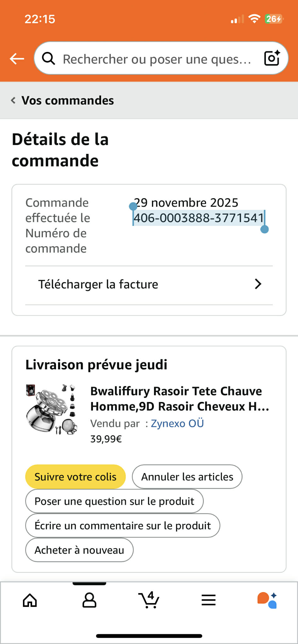The image size is (298, 644).
Task: Open Télécharger la facture row
Action: pyautogui.click(x=149, y=284)
